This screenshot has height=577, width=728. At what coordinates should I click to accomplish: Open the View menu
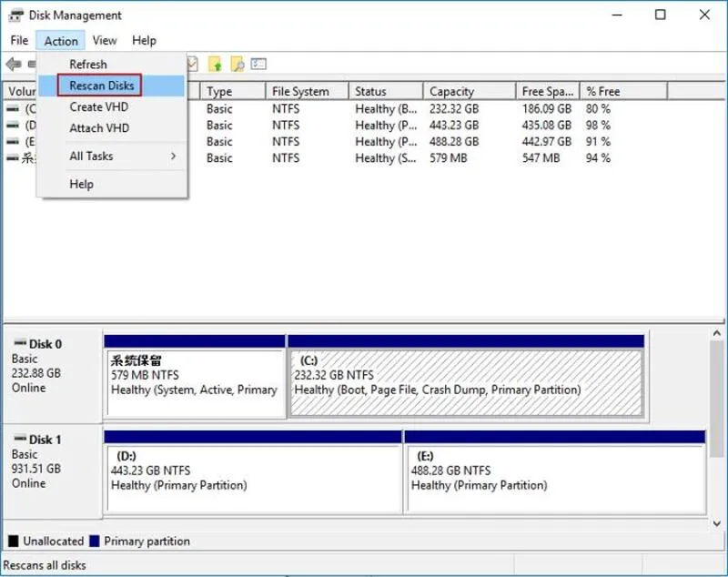(105, 40)
